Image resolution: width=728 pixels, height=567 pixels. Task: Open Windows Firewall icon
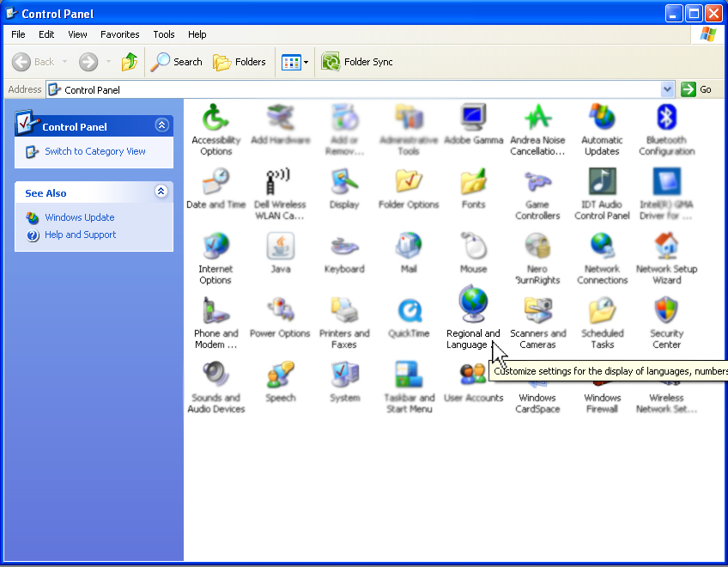click(602, 403)
